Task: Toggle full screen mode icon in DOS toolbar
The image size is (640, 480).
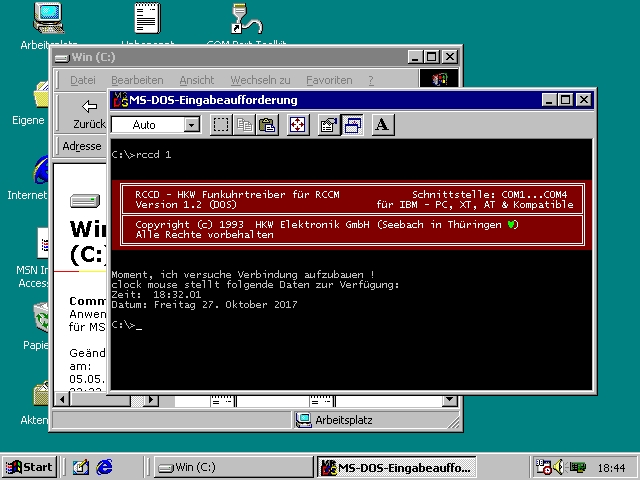Action: (x=298, y=125)
